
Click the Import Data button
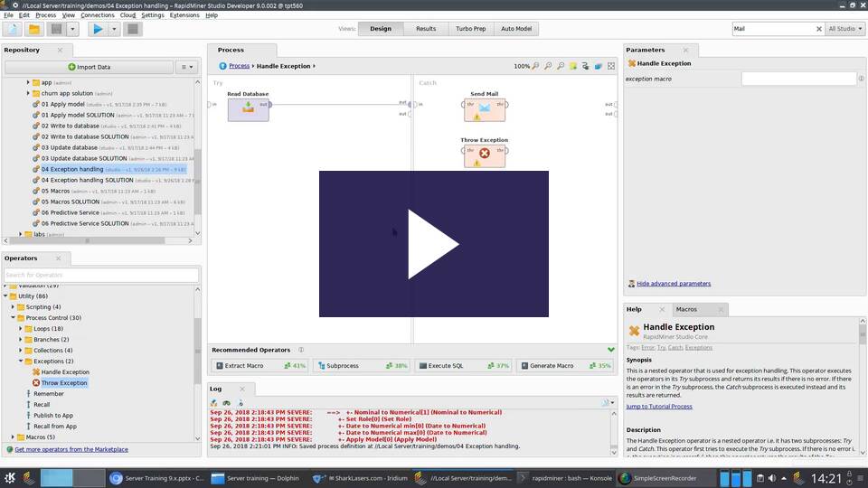(x=90, y=67)
